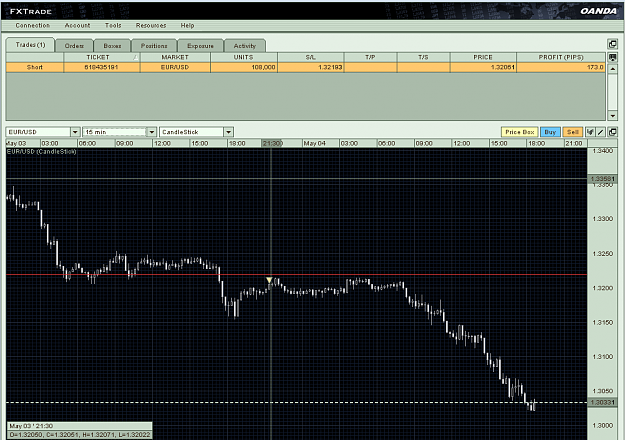Open the Tools menu
625x440 pixels.
[113, 26]
